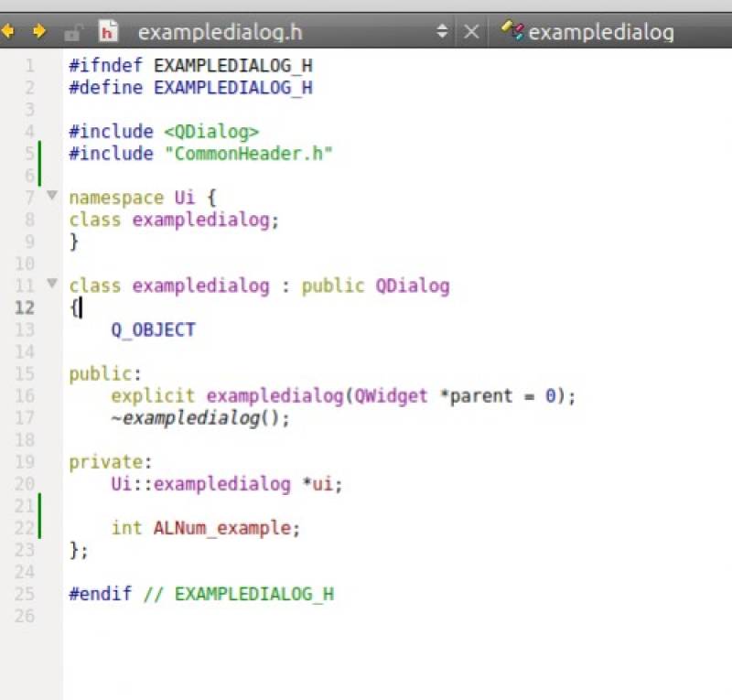This screenshot has width=732, height=700.
Task: Click the class symbol icon beside exampledialog
Action: (512, 30)
